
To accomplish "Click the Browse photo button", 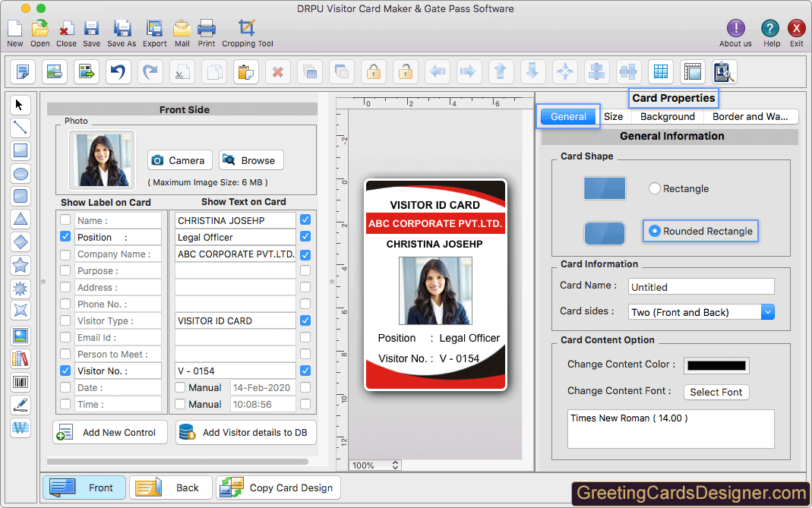I will point(251,160).
